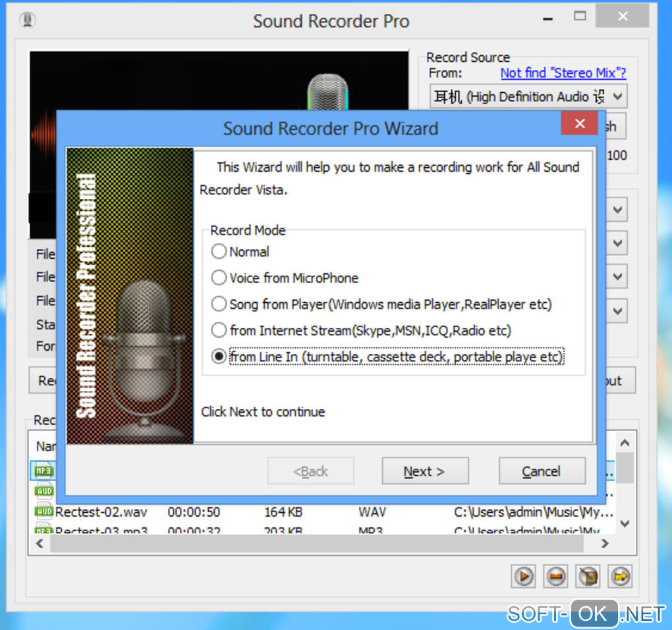Minimize the Sound Recorder Pro window
672x630 pixels.
coord(547,18)
